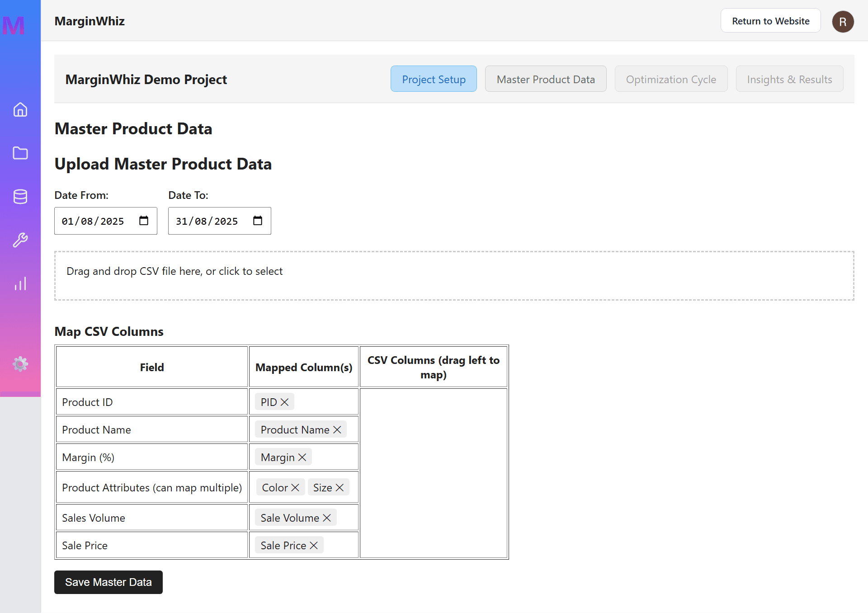This screenshot has height=613, width=868.
Task: Open the Optimization Cycle tab
Action: pyautogui.click(x=671, y=79)
